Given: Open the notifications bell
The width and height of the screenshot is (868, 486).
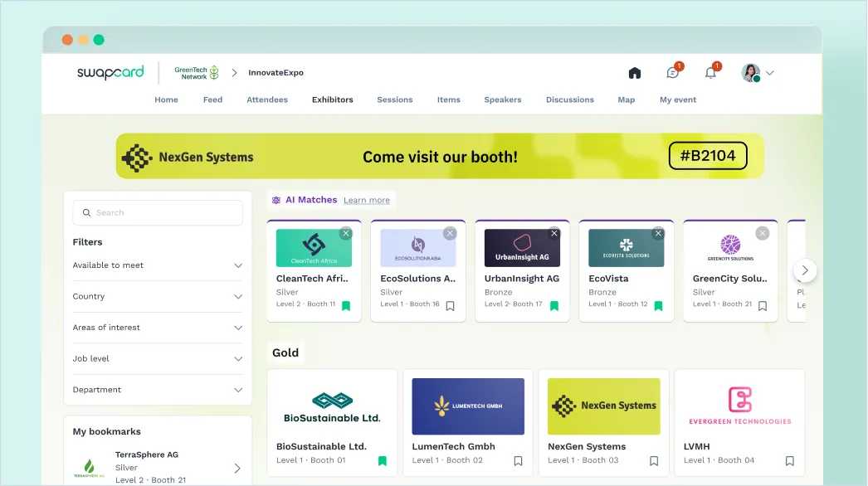Looking at the screenshot, I should point(710,72).
